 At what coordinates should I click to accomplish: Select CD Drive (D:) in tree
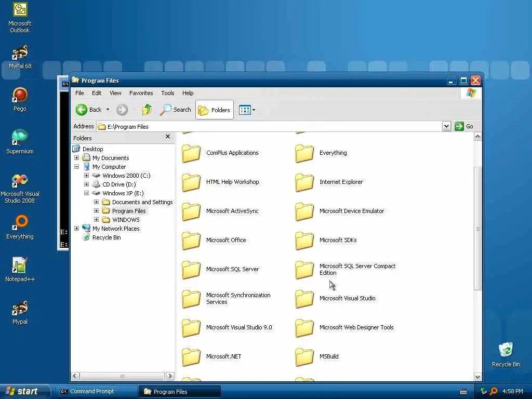click(x=119, y=184)
